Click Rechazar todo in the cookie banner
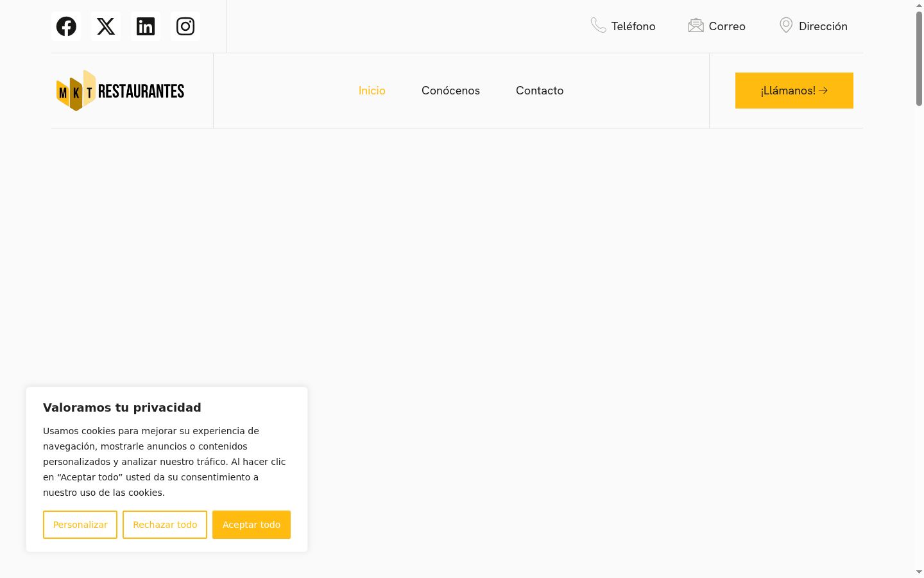924x578 pixels. pyautogui.click(x=165, y=525)
